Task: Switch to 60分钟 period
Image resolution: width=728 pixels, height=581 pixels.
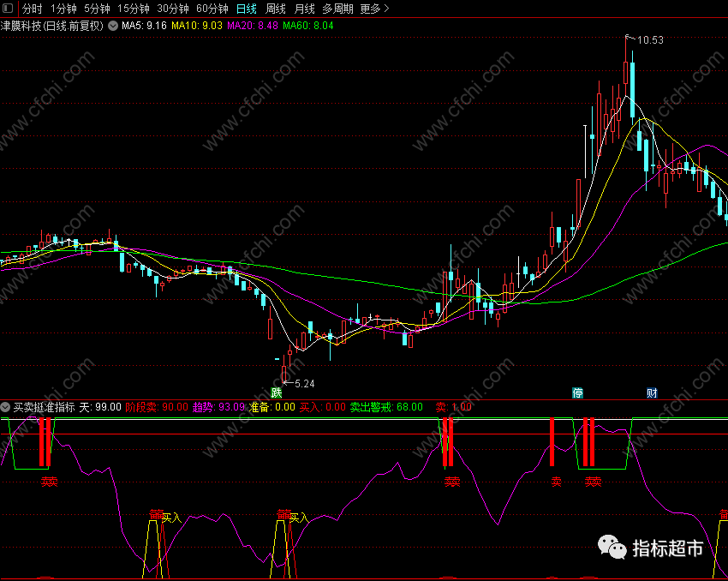Action: [x=212, y=9]
